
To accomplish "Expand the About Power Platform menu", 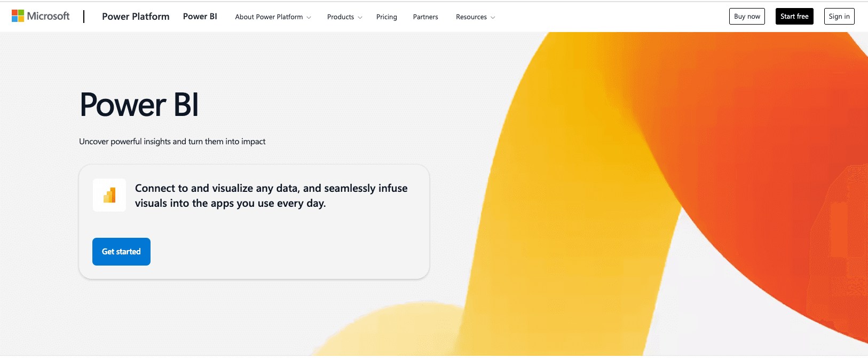I will (273, 17).
